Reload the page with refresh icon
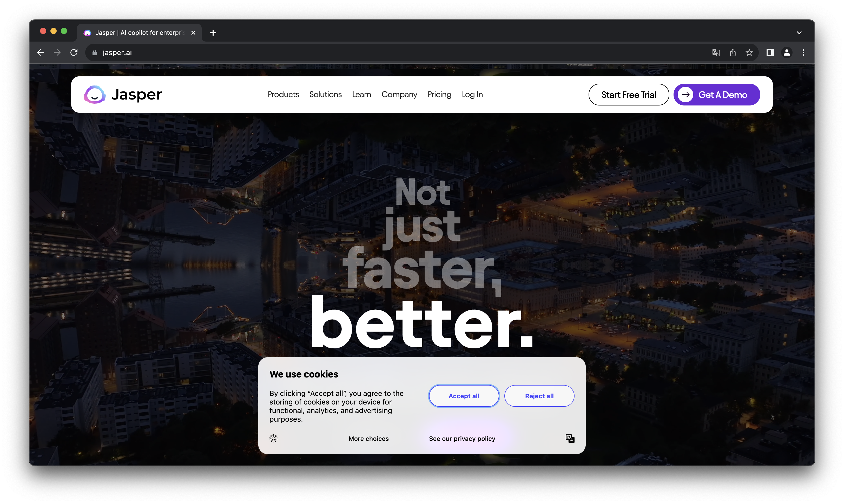The height and width of the screenshot is (504, 844). 74,53
